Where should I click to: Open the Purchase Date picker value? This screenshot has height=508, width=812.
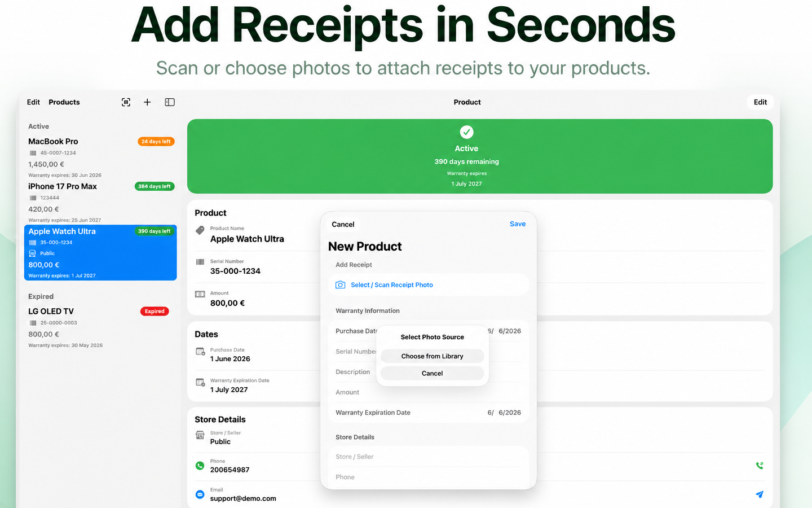tap(504, 331)
